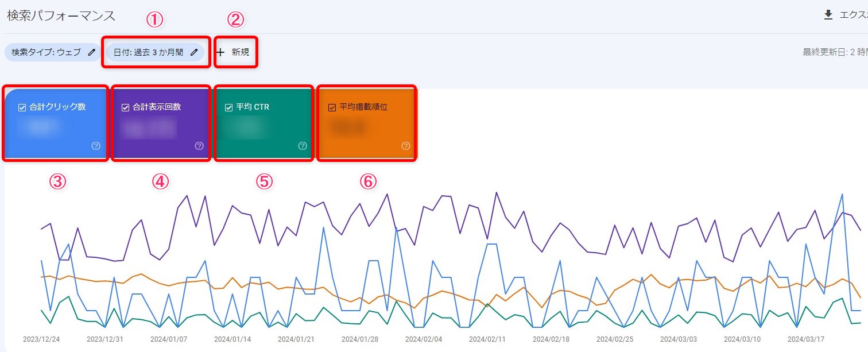Image resolution: width=868 pixels, height=352 pixels.
Task: Click pencil icon on date filter chip
Action: click(194, 52)
